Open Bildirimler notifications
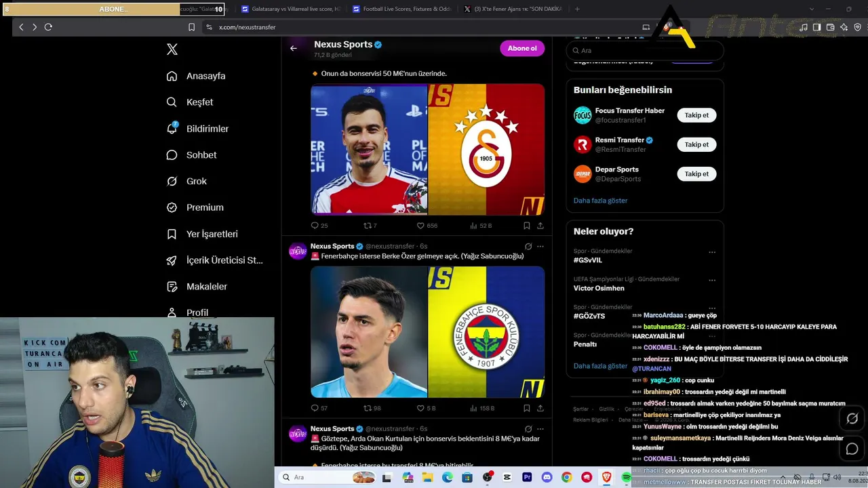 pos(197,129)
